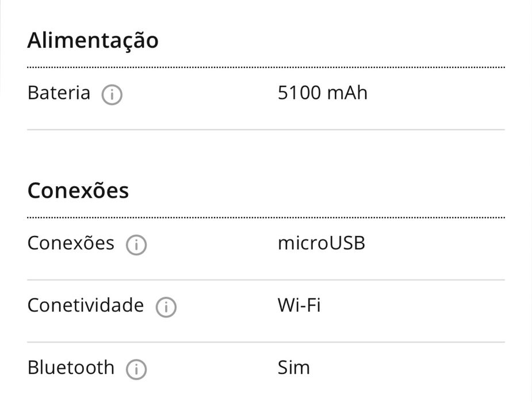The height and width of the screenshot is (402, 532).
Task: Click the gray vertical bar at left edge
Action: click(1, 46)
